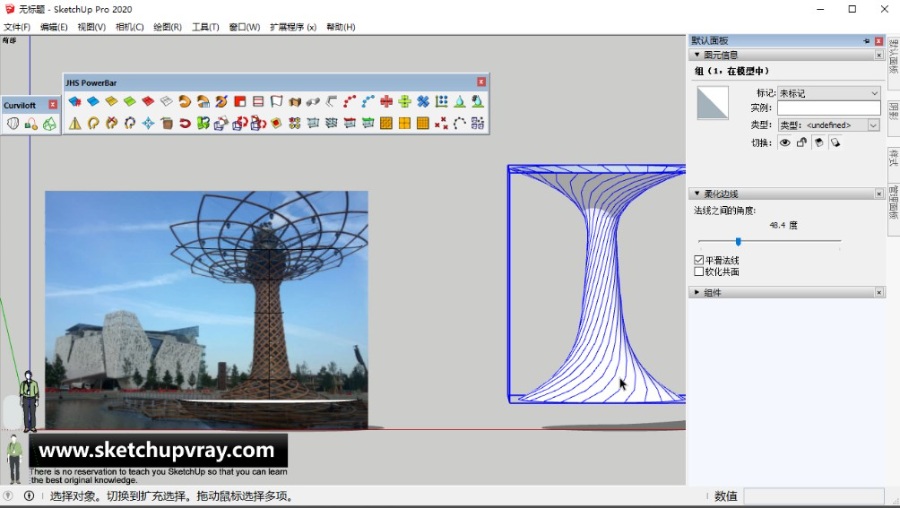The height and width of the screenshot is (508, 900).
Task: Click the 数值 measurements input box
Action: [814, 496]
